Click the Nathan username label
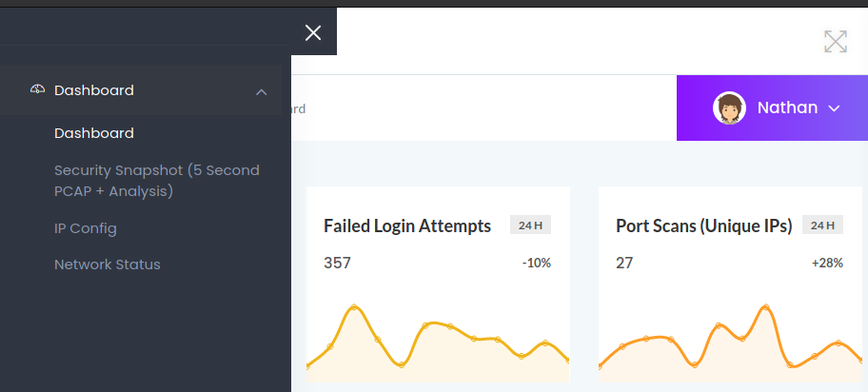Image resolution: width=868 pixels, height=392 pixels. coord(787,108)
